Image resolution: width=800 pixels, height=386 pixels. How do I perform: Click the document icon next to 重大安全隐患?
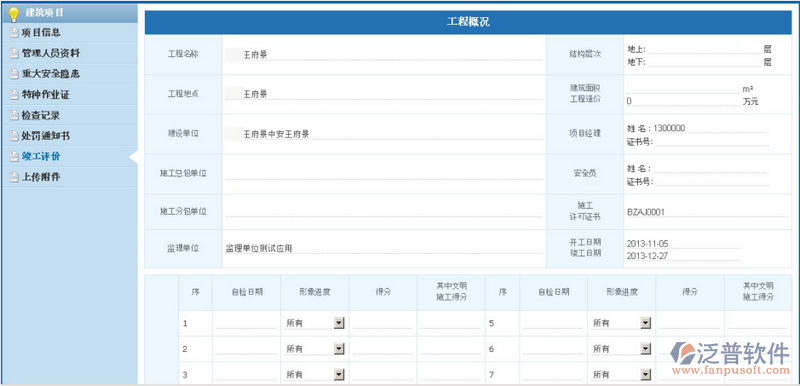click(15, 74)
